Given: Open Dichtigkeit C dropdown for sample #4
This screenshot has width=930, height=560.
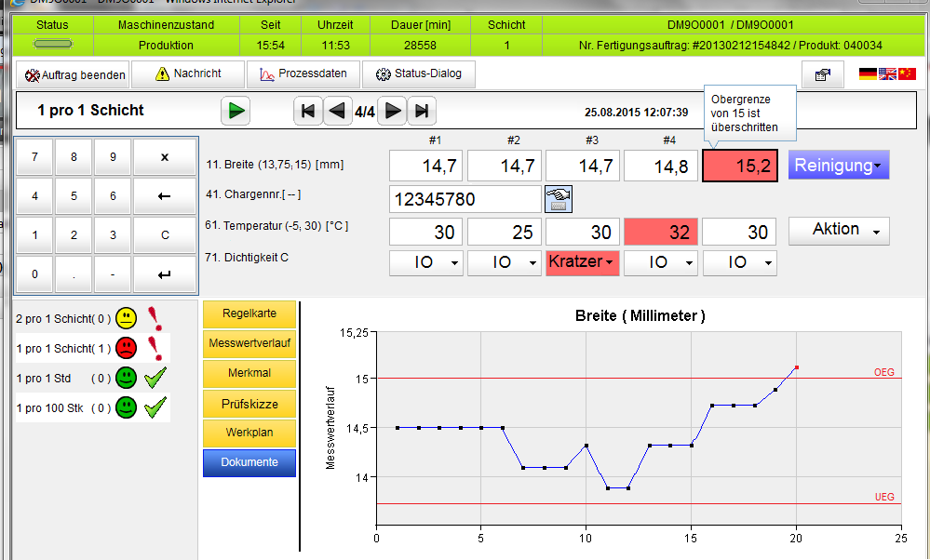Looking at the screenshot, I should [661, 262].
